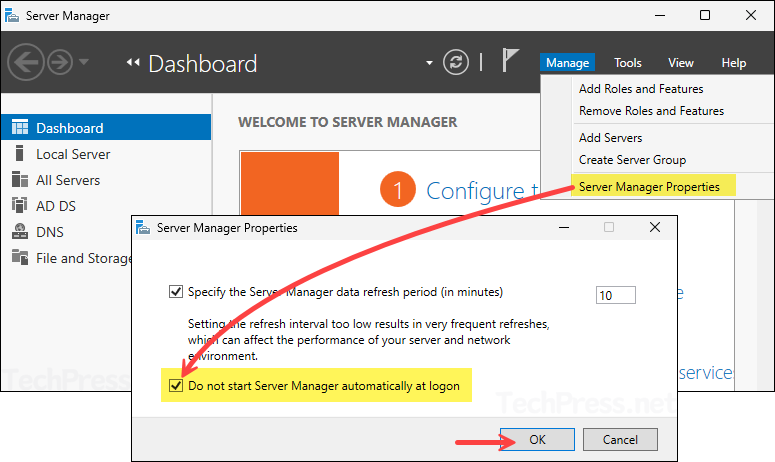Click the Forward navigation arrow
Image resolution: width=775 pixels, height=462 pixels.
(x=60, y=62)
